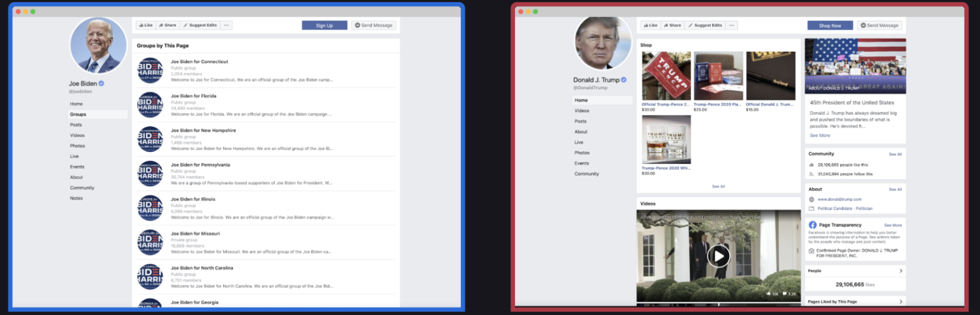Click New Hampshire group Biden Harris logo
The height and width of the screenshot is (315, 980).
(x=151, y=139)
